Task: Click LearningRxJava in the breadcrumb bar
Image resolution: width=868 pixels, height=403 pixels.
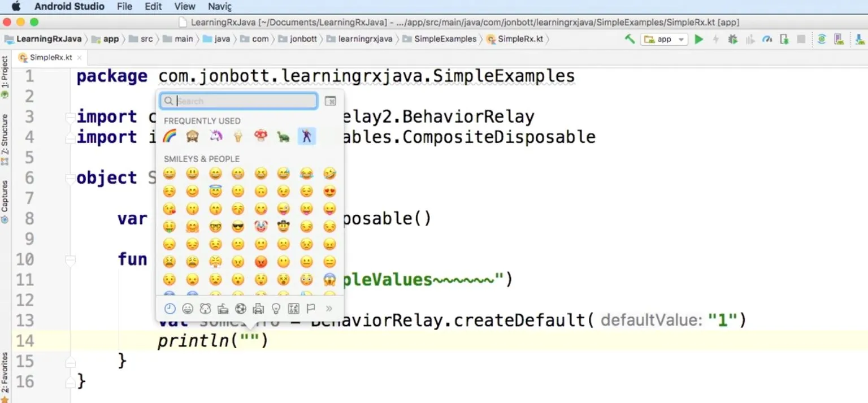Action: pyautogui.click(x=43, y=39)
